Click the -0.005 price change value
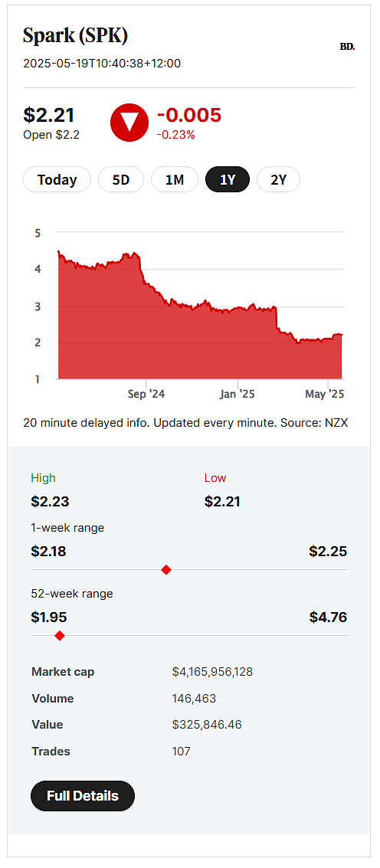 189,115
